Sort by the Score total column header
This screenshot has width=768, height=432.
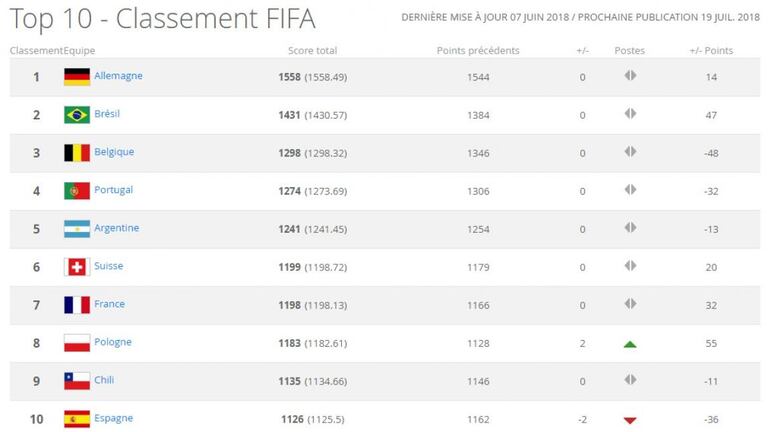312,50
